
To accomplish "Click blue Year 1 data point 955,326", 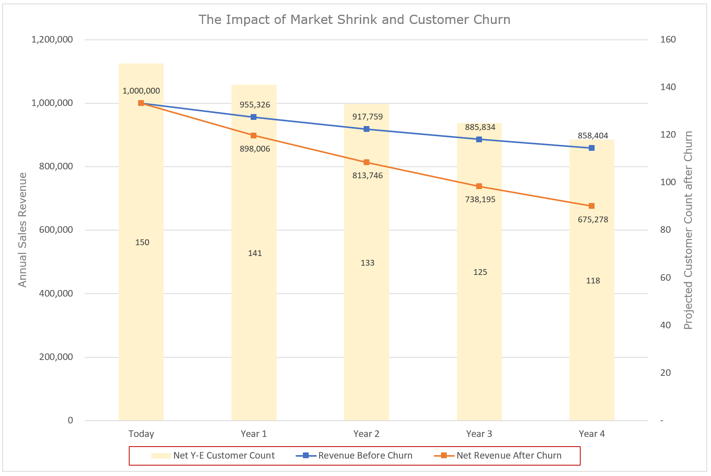I will (253, 117).
